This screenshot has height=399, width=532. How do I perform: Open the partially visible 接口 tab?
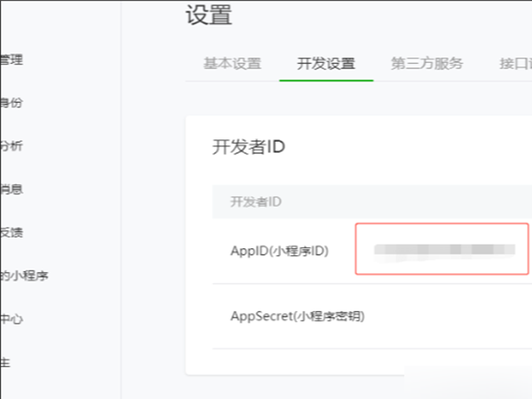514,64
